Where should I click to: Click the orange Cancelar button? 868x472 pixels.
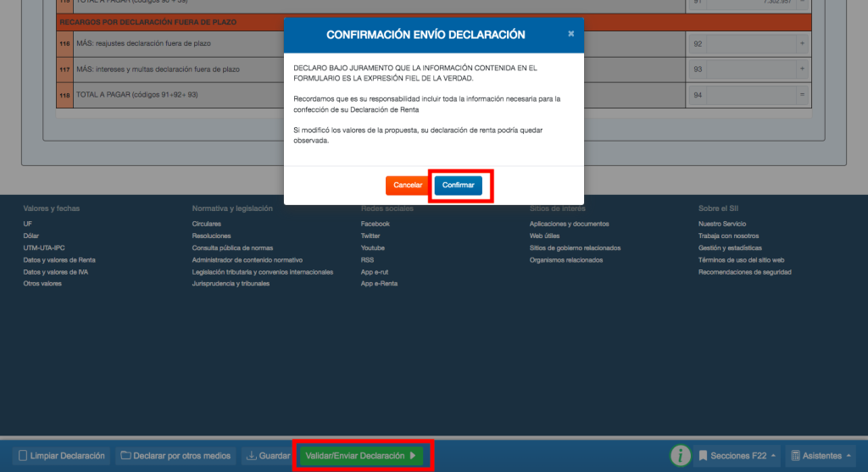click(408, 185)
